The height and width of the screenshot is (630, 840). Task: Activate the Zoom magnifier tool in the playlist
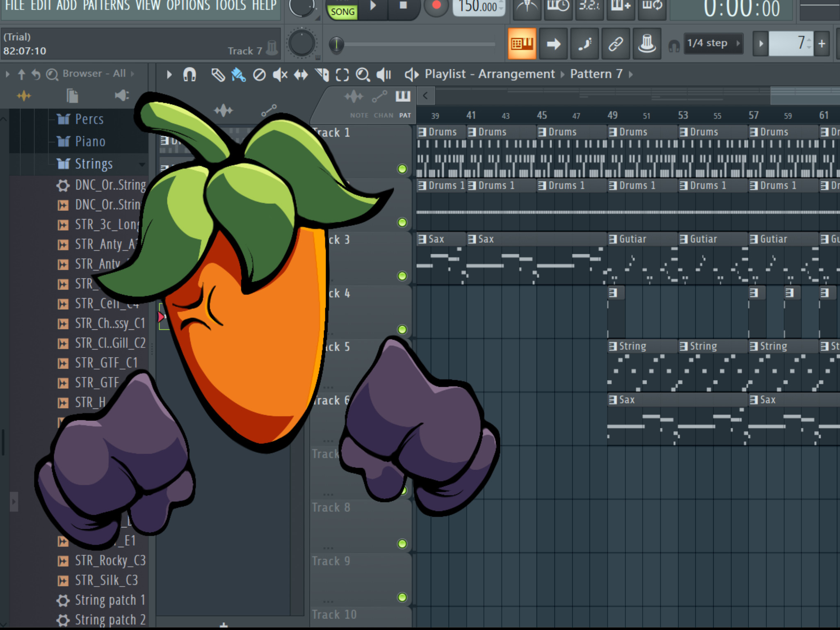pos(363,75)
